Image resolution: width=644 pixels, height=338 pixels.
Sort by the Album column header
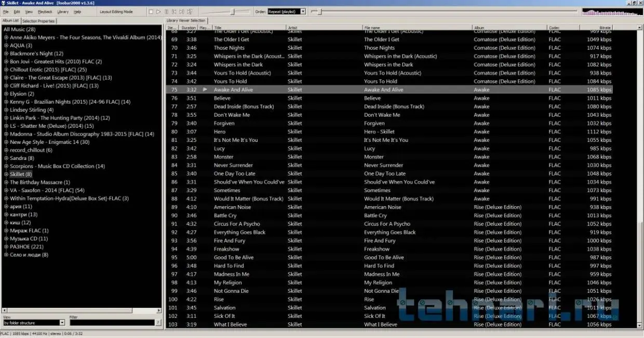click(x=510, y=28)
